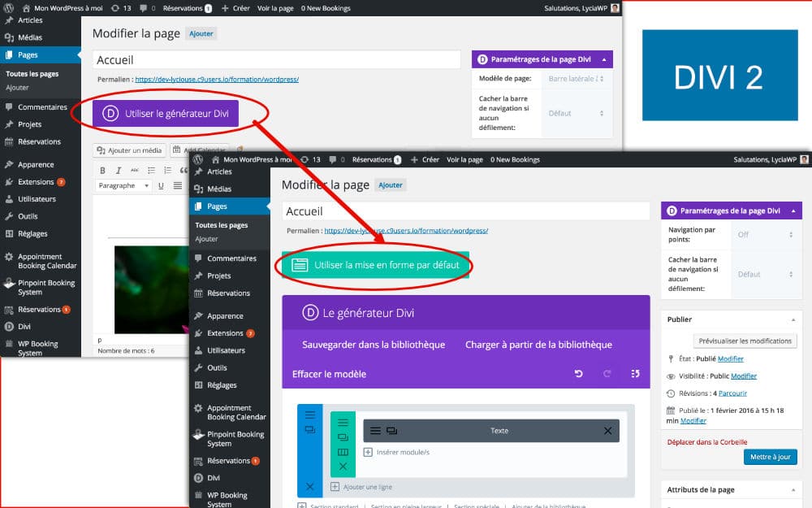Image resolution: width=812 pixels, height=508 pixels.
Task: Click Déplacer dans la Corbeille link
Action: pos(707,442)
